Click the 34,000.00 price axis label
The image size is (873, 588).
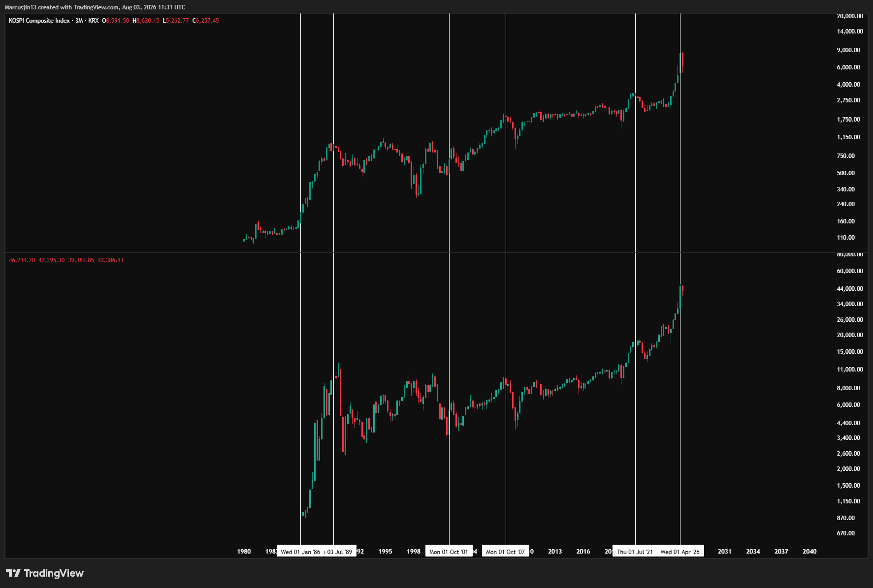click(849, 304)
